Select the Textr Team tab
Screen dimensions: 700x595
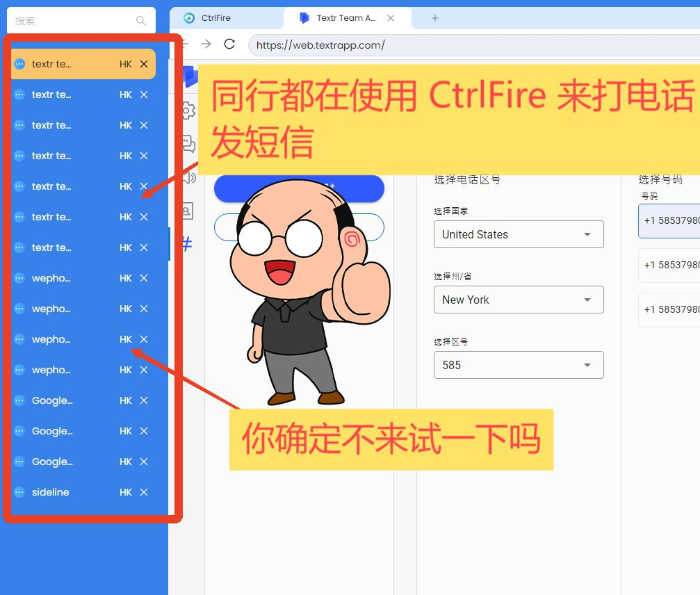point(346,18)
